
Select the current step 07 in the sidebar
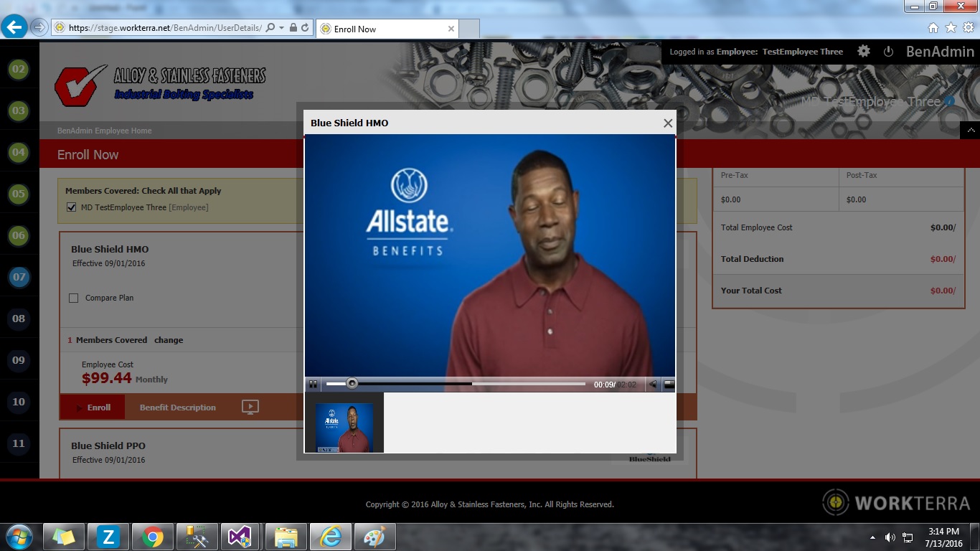pos(19,277)
